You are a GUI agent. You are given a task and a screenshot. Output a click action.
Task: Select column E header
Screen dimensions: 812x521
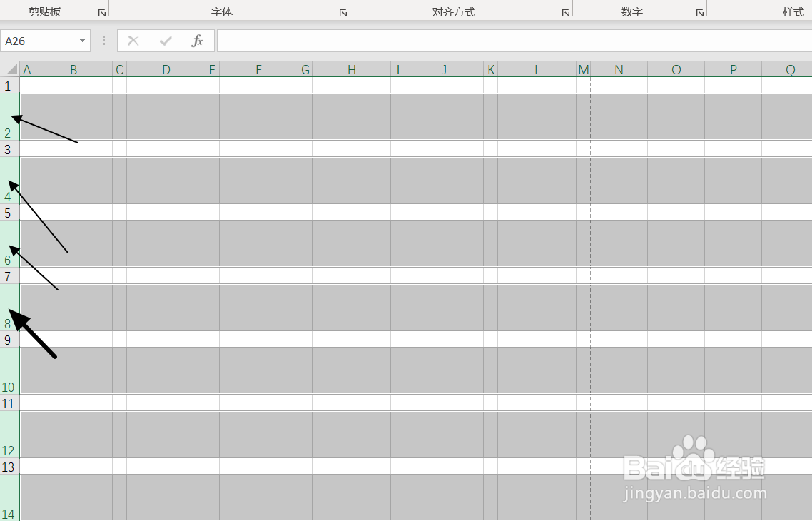coord(213,69)
